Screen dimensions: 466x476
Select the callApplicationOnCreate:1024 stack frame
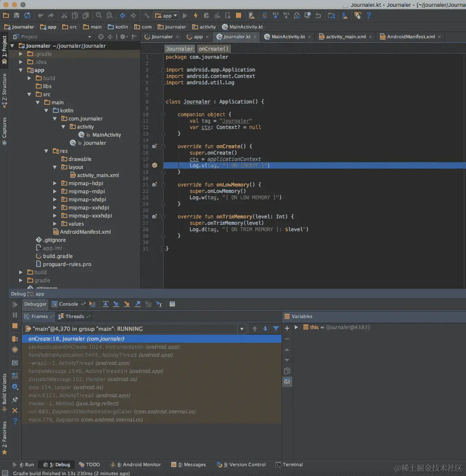pyautogui.click(x=151, y=347)
